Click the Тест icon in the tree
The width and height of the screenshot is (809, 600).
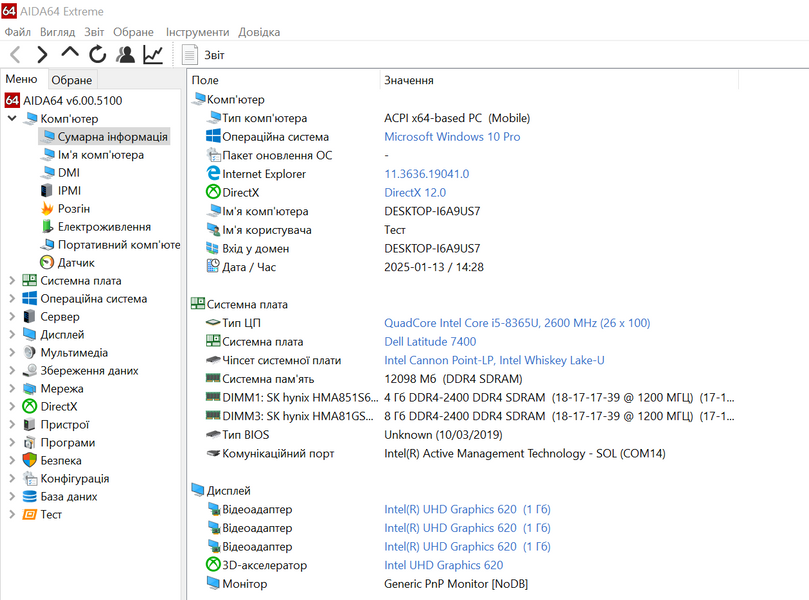coord(29,514)
